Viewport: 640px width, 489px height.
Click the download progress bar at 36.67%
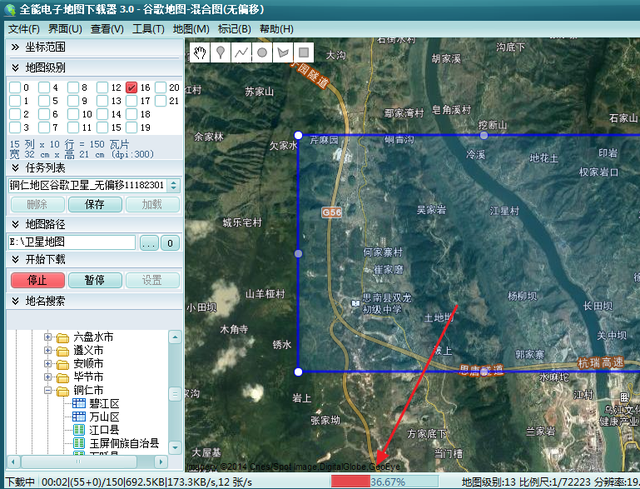tap(384, 482)
